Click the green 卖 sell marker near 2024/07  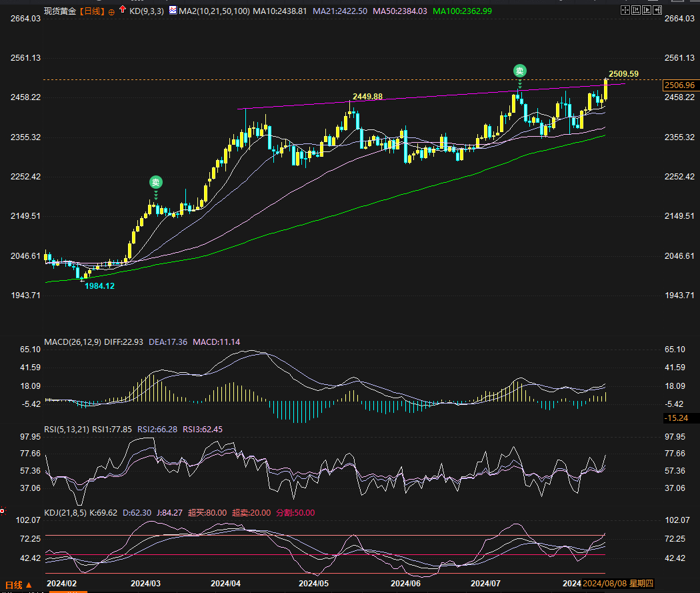(x=519, y=71)
